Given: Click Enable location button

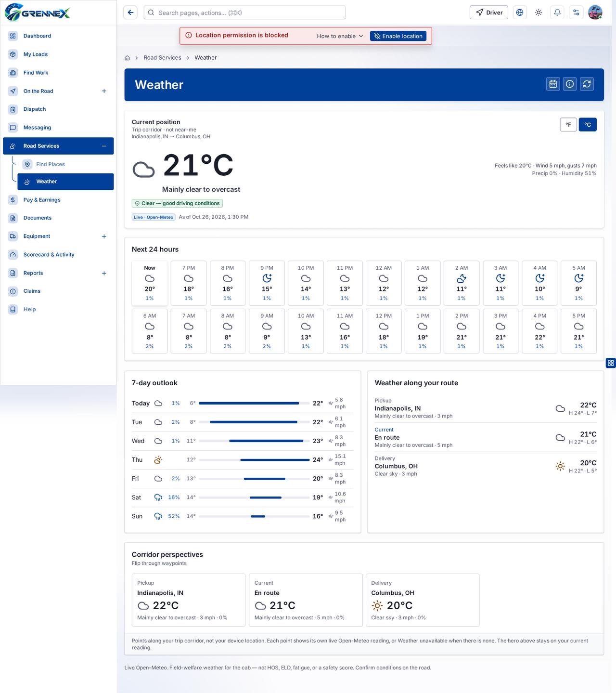Looking at the screenshot, I should pos(398,36).
